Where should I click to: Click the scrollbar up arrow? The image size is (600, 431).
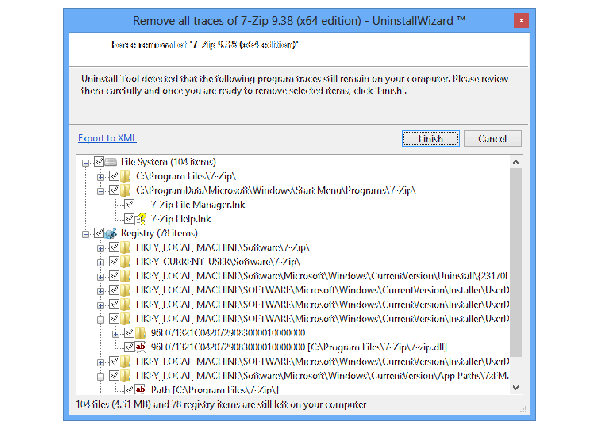(x=516, y=162)
